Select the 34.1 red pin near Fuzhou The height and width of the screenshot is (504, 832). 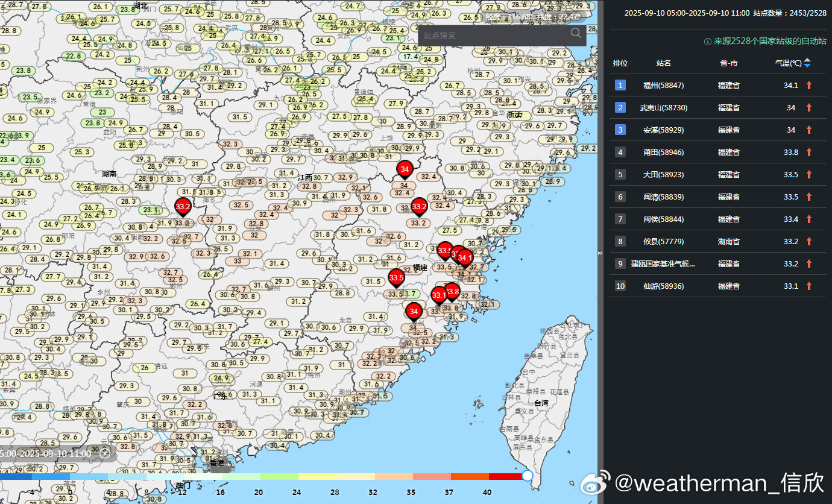pyautogui.click(x=465, y=259)
